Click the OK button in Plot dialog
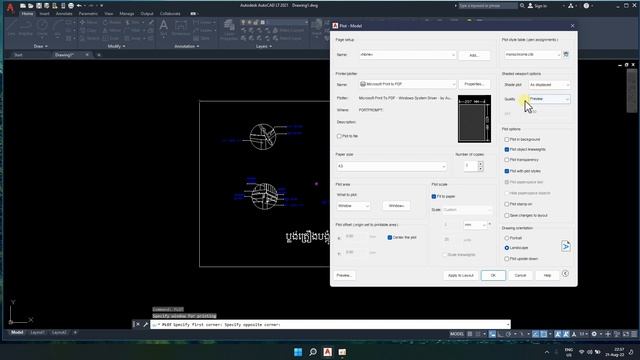Viewport: 640px width, 360px height. (493, 276)
